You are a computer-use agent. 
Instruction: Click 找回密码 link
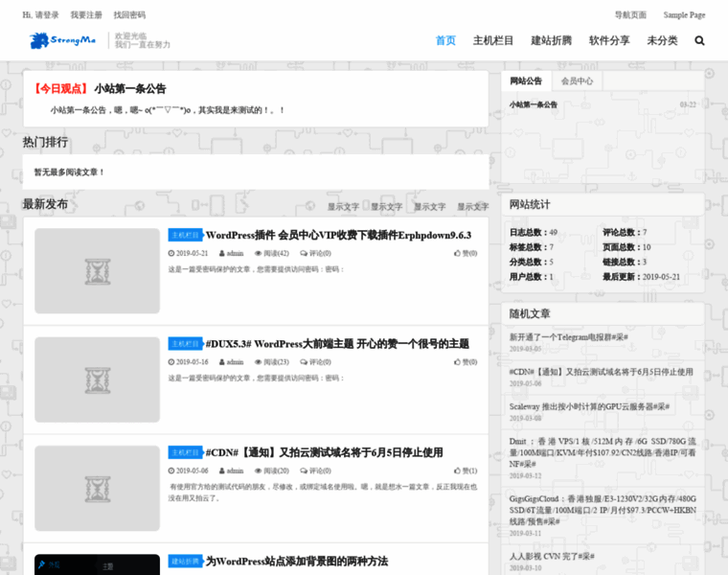pyautogui.click(x=129, y=15)
